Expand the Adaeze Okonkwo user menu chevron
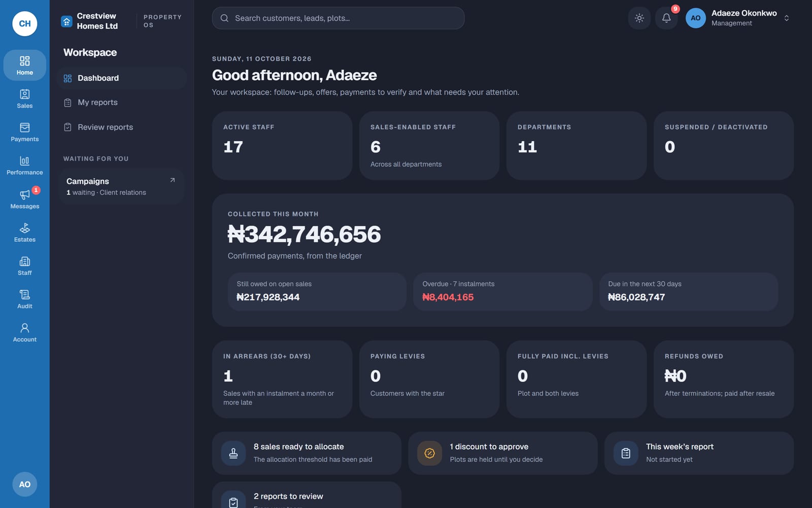 786,18
